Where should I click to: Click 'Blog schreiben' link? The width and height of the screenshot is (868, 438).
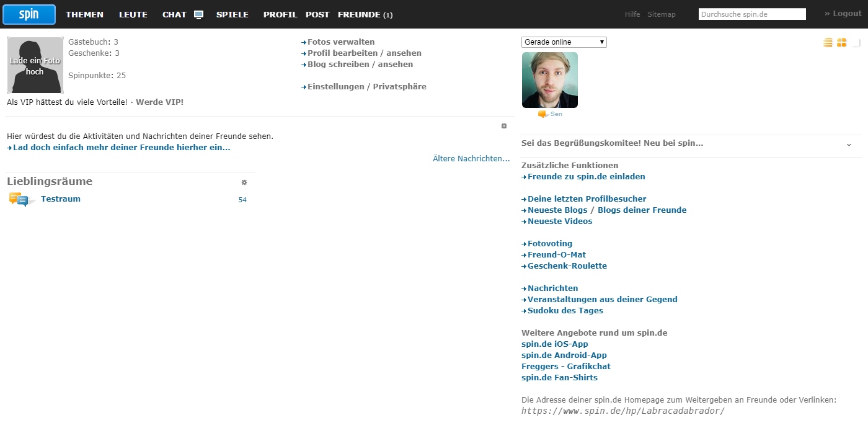(x=338, y=65)
